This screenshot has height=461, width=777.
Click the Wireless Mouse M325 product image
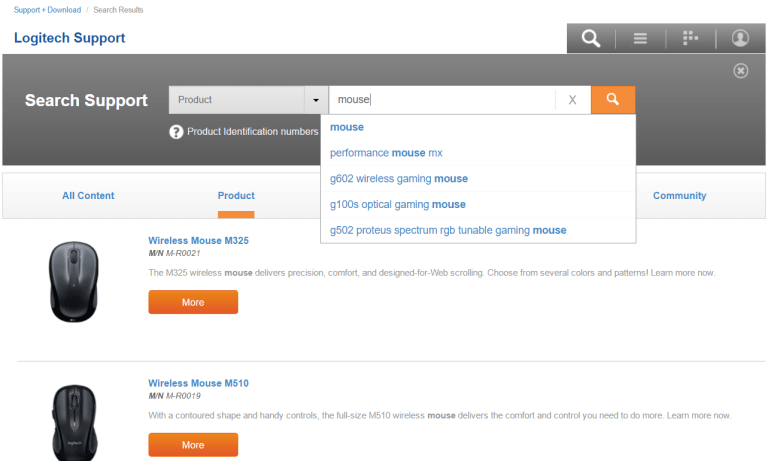(x=74, y=282)
